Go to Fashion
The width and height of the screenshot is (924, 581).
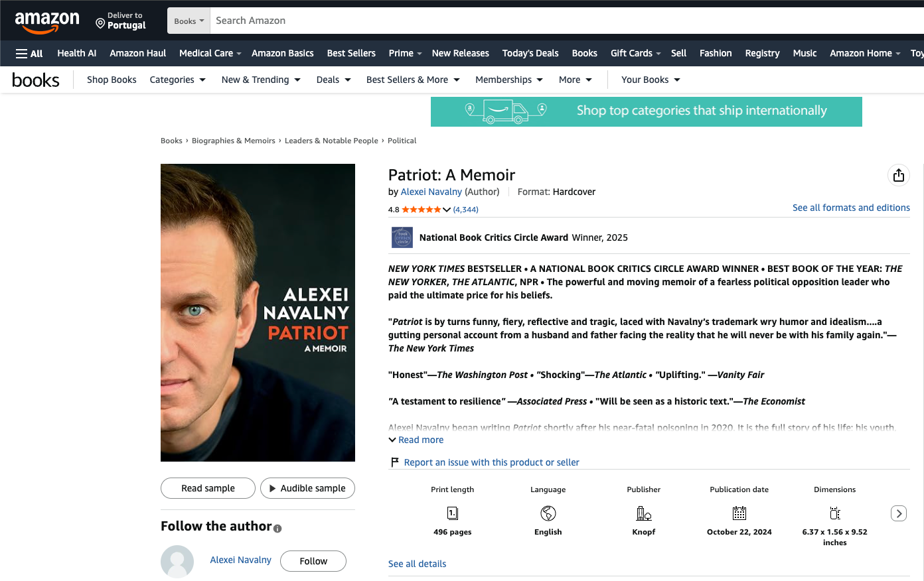point(716,53)
